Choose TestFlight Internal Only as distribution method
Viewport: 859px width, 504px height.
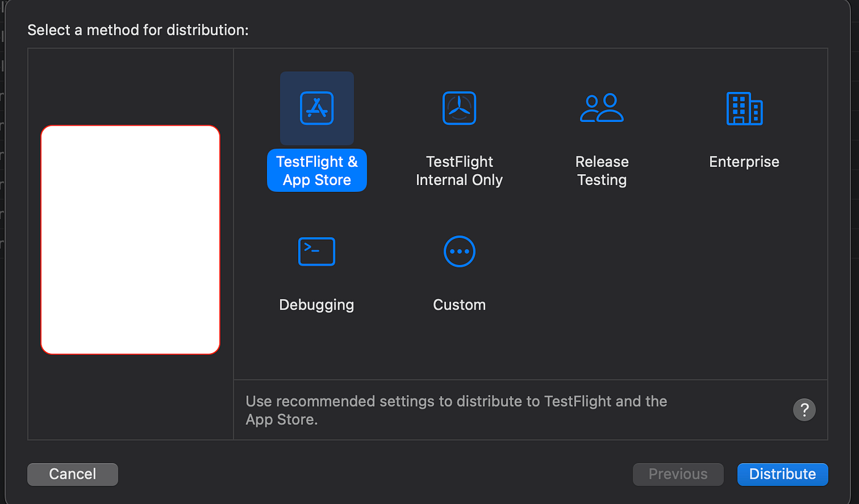[x=459, y=170]
